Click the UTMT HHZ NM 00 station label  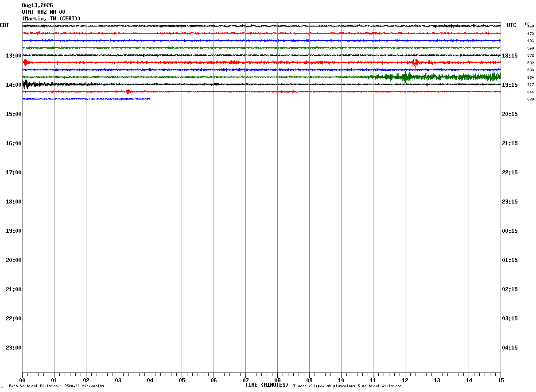pos(43,12)
